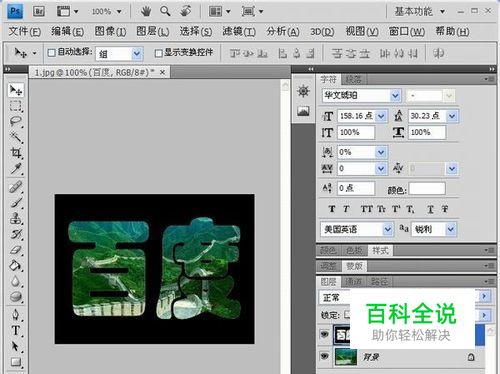The width and height of the screenshot is (500, 374).
Task: Toggle faux italic text style
Action: (x=346, y=209)
